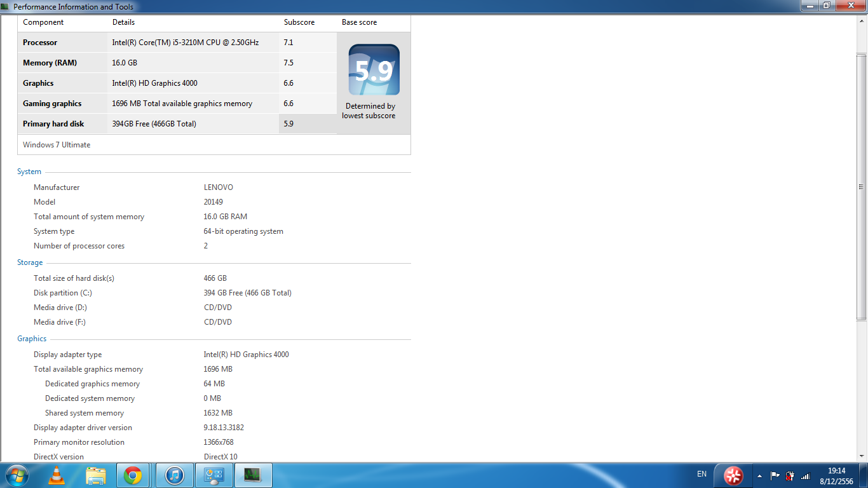868x488 pixels.
Task: Click "Determined by lowest subscore" caption
Action: [369, 111]
